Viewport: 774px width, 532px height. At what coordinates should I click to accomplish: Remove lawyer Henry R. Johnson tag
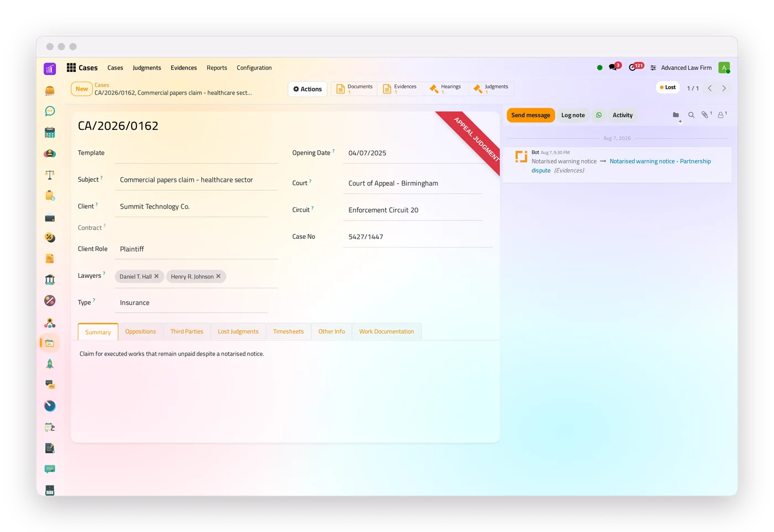(x=218, y=276)
